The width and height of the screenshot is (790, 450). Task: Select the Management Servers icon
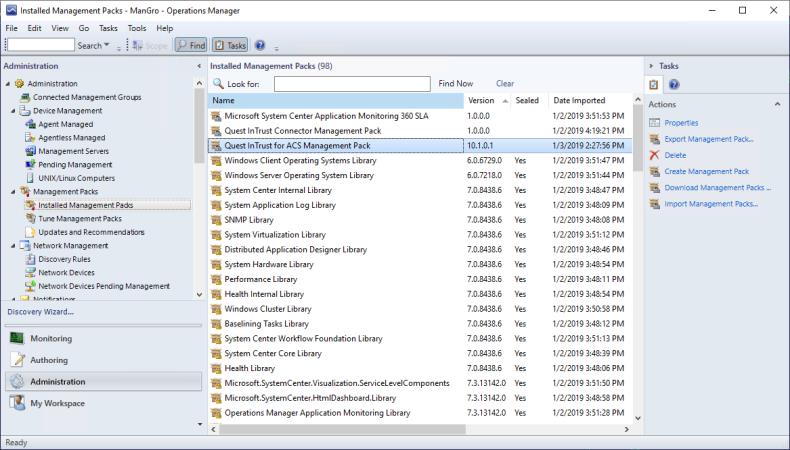pyautogui.click(x=30, y=151)
